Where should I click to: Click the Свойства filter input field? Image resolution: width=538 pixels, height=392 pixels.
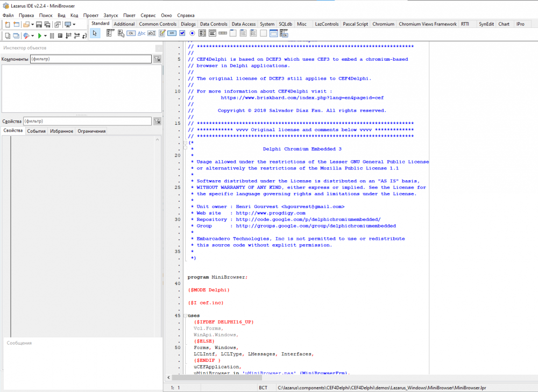87,121
